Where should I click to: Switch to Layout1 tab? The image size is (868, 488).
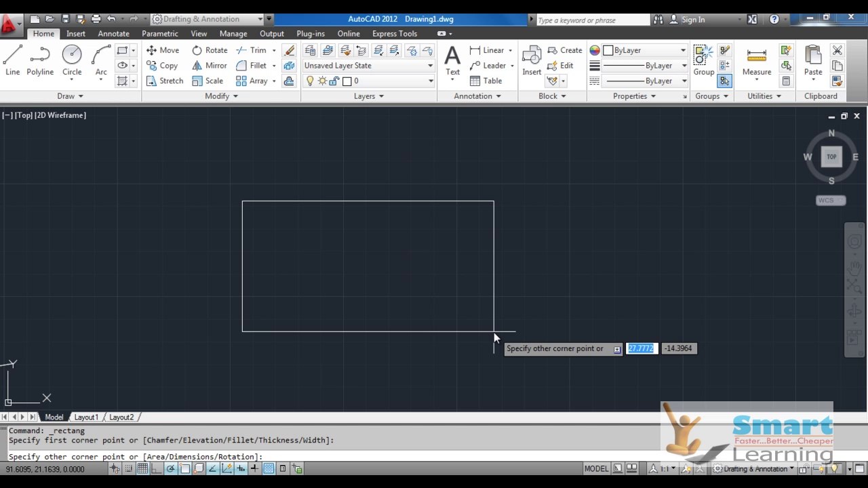pos(86,417)
